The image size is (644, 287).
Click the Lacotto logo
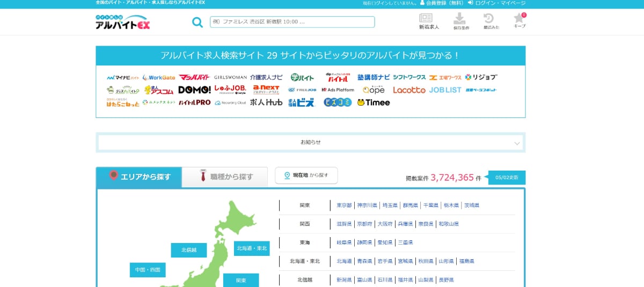[409, 90]
